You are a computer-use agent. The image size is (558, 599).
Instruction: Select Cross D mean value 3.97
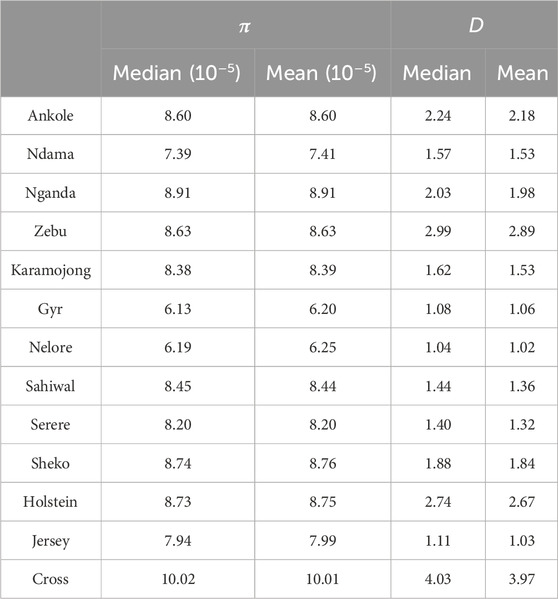point(522,579)
